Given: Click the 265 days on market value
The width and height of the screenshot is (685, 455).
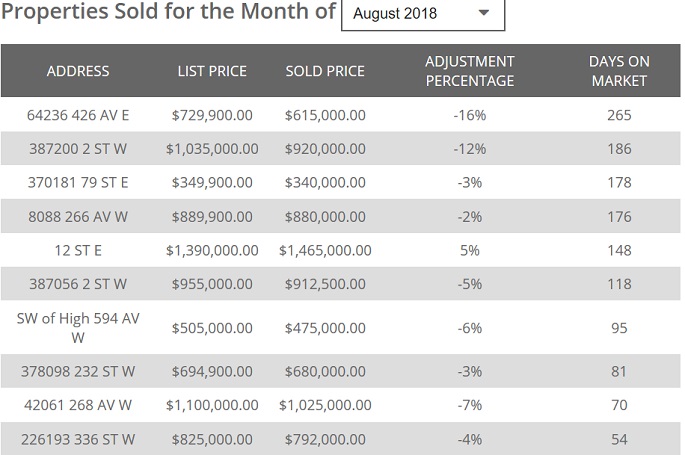Looking at the screenshot, I should pos(619,115).
